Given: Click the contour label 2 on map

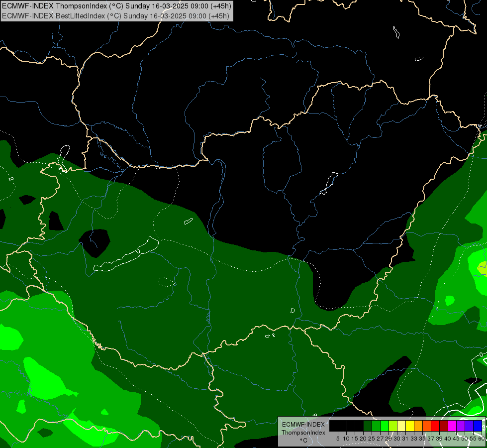Looking at the screenshot, I should click(11, 179).
